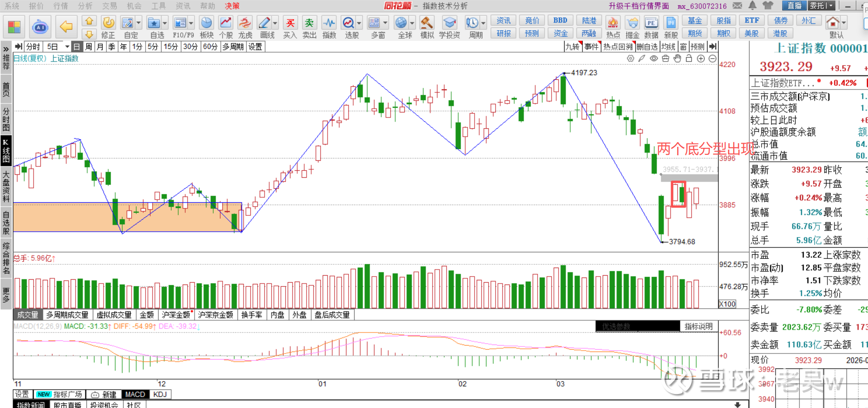Screen dimensions: 868x408
Task: Open the 画线 drawing tool dropdown arrow
Action: [275, 23]
